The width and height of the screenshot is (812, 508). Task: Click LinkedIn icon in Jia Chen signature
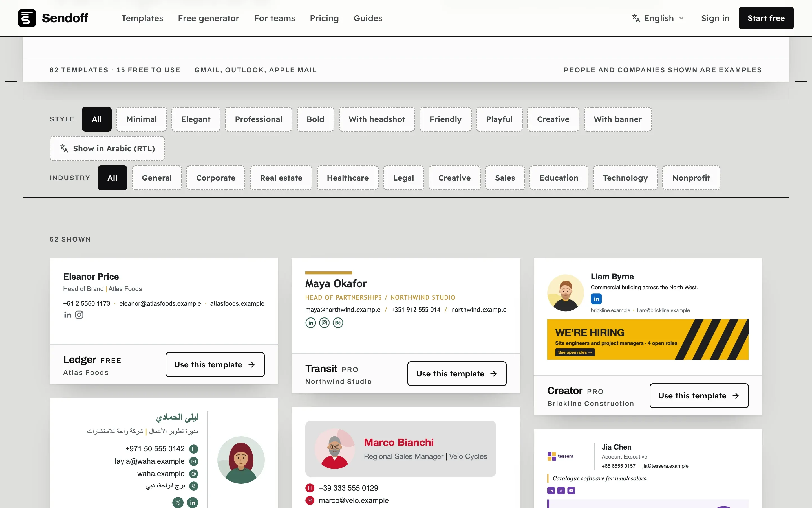click(x=551, y=491)
